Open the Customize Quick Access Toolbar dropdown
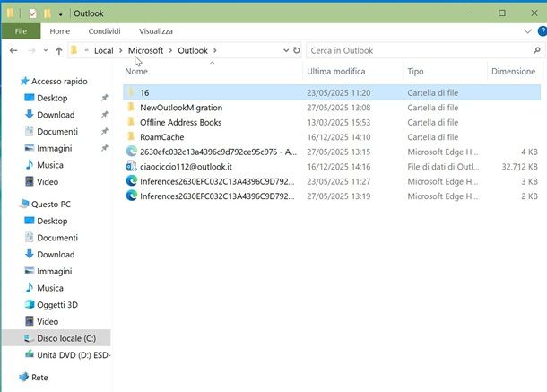547x392 pixels. click(x=61, y=14)
